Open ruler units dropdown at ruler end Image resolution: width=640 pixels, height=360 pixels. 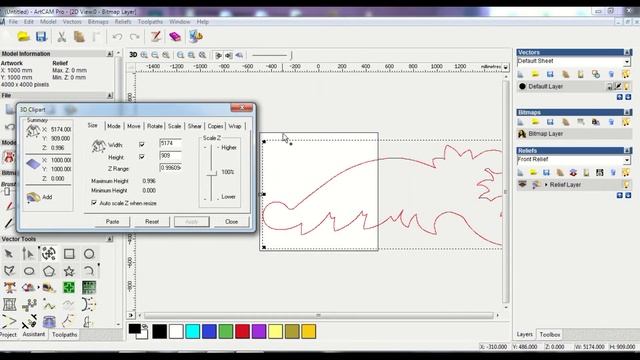505,67
